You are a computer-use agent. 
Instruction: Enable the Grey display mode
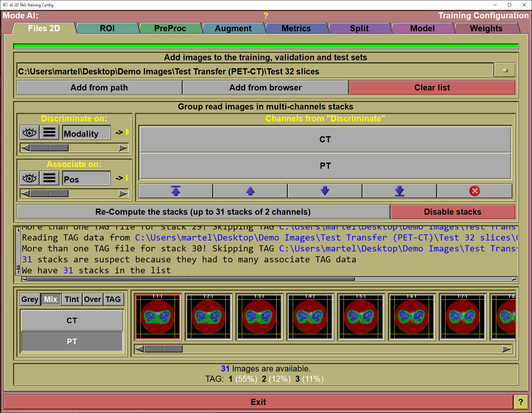30,299
